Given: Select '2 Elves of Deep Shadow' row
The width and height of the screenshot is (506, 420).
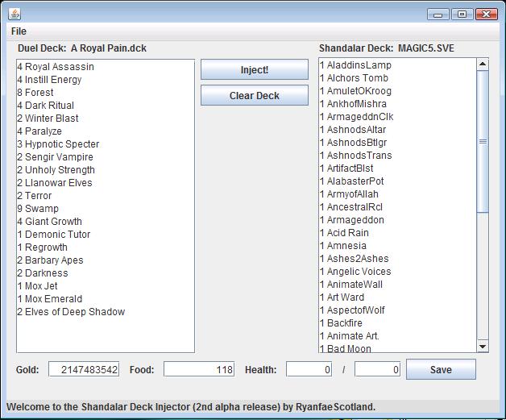Looking at the screenshot, I should (106, 312).
